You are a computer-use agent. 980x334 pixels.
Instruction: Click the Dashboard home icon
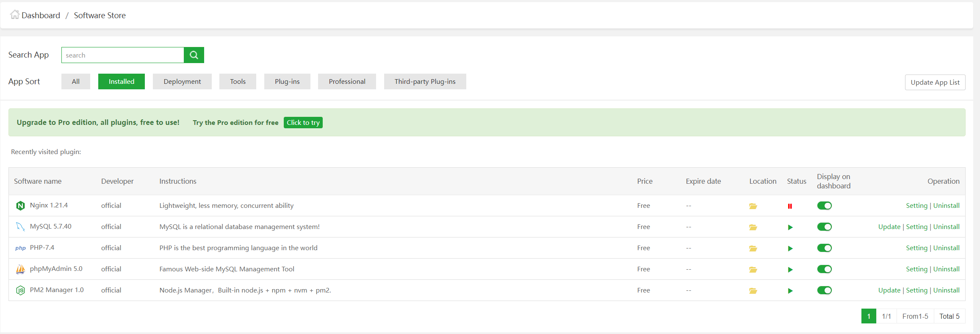pyautogui.click(x=15, y=15)
